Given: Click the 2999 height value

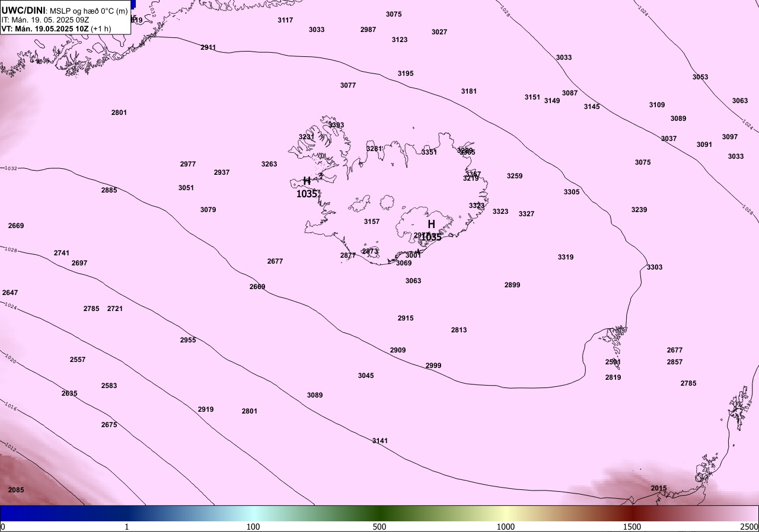Looking at the screenshot, I should 433,366.
